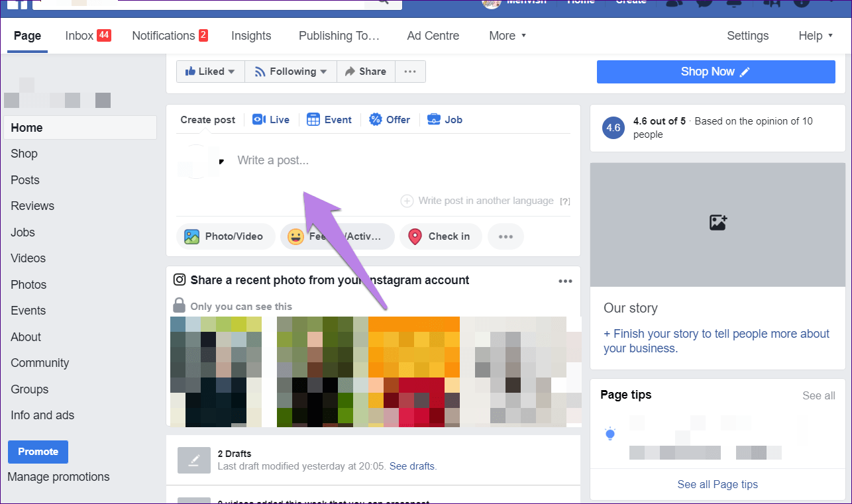The height and width of the screenshot is (504, 852).
Task: Create a Job post
Action: click(x=445, y=120)
